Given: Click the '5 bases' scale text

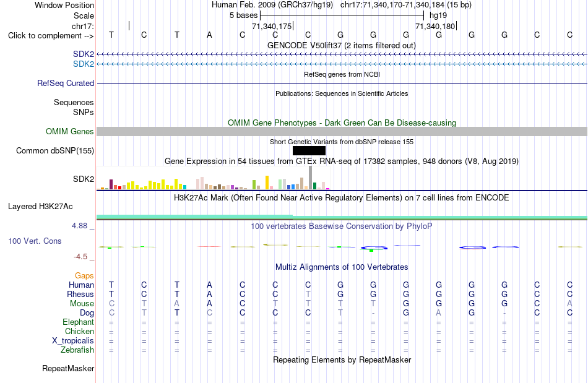Looking at the screenshot, I should pyautogui.click(x=243, y=15).
